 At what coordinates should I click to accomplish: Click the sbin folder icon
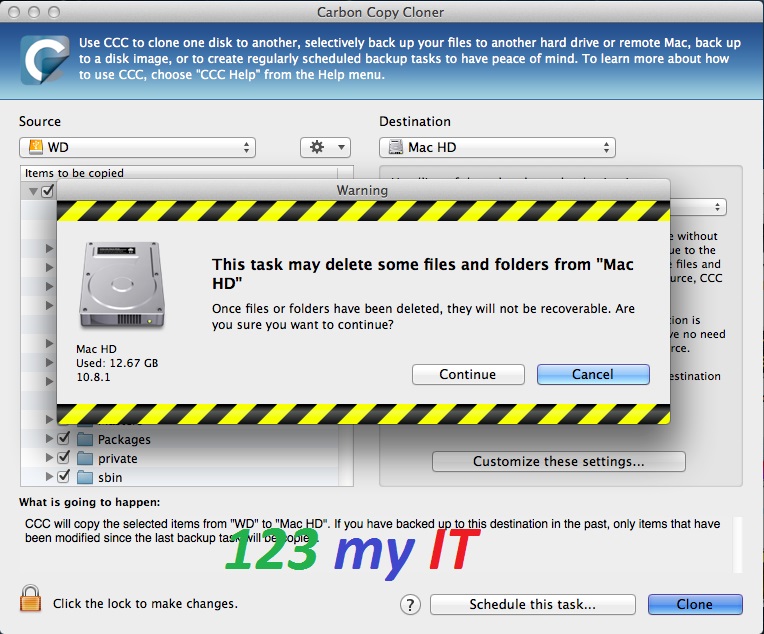tap(85, 477)
